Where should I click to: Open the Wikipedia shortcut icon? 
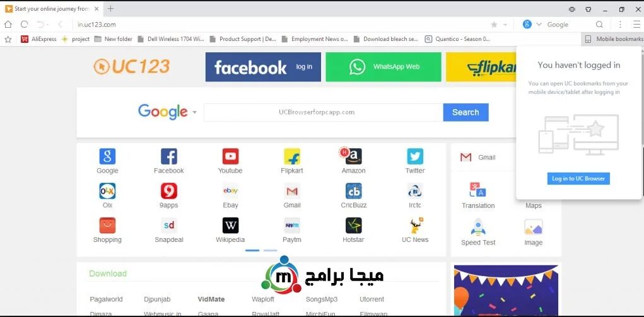tap(230, 226)
